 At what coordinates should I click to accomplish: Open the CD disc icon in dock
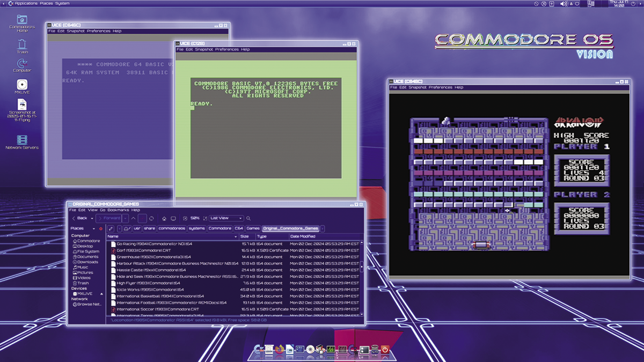(310, 350)
